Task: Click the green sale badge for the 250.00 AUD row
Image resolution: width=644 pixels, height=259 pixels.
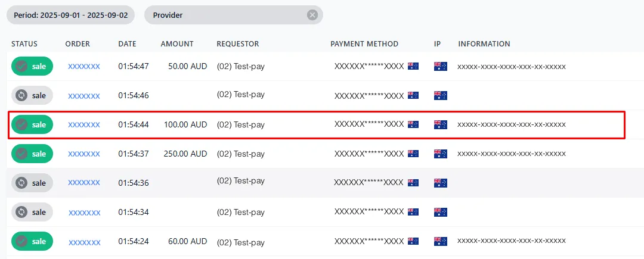Action: 32,154
